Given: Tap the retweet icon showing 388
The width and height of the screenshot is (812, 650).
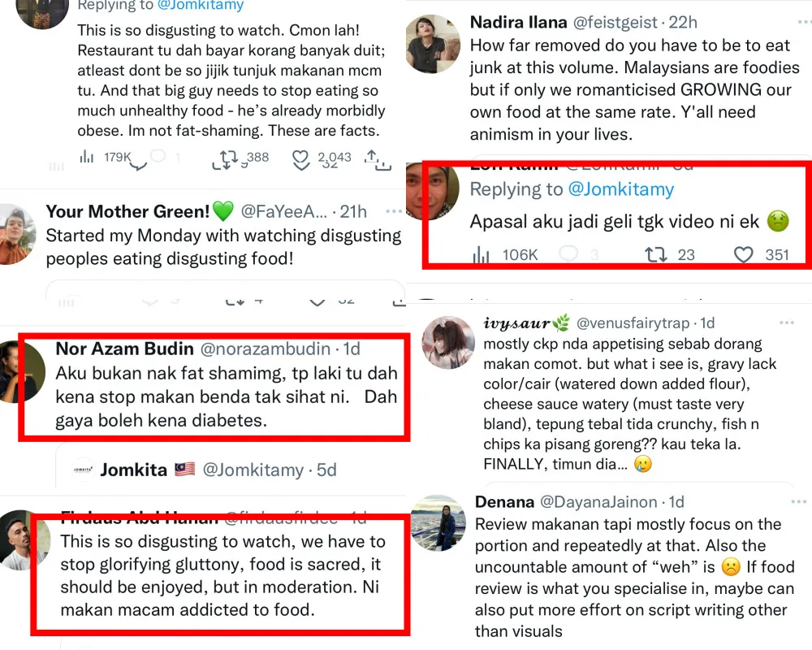Looking at the screenshot, I should coord(225,158).
